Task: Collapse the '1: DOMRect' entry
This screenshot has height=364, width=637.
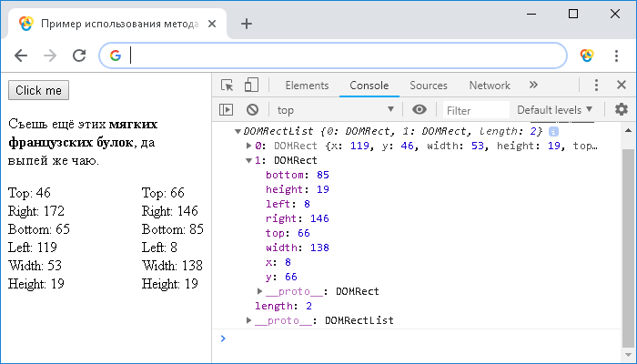Action: tap(248, 160)
